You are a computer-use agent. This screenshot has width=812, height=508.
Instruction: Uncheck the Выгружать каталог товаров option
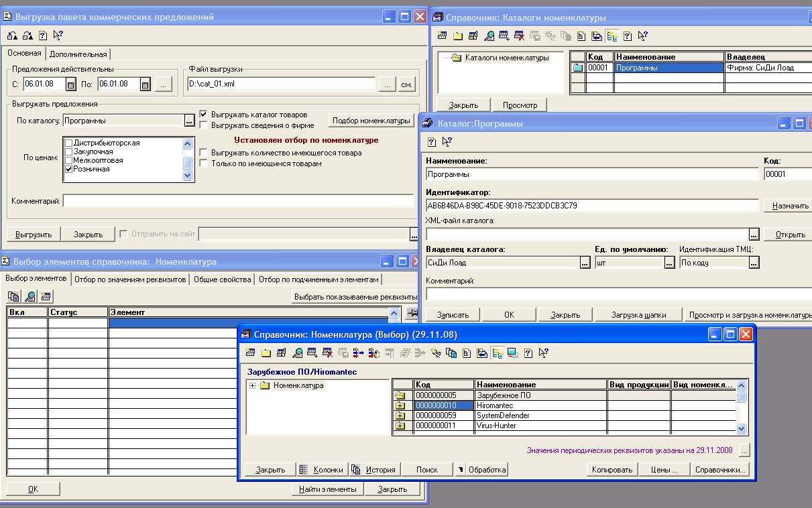click(x=204, y=115)
